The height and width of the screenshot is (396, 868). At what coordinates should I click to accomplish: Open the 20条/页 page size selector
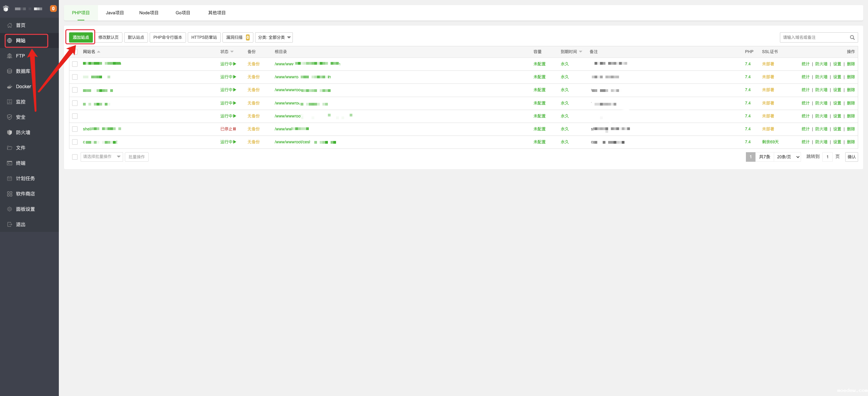point(787,157)
